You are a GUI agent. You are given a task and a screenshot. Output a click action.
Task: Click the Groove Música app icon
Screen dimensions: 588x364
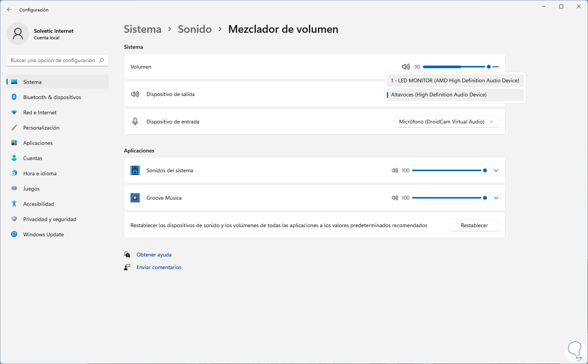coord(135,198)
